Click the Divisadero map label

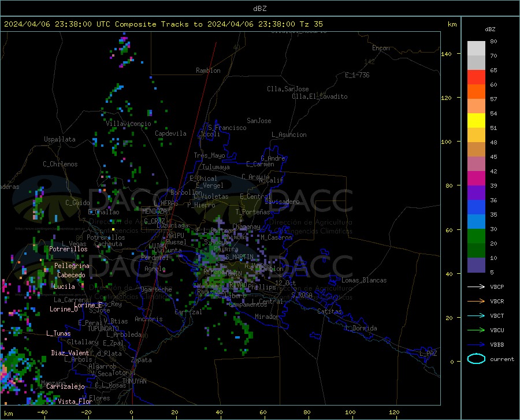(x=282, y=202)
